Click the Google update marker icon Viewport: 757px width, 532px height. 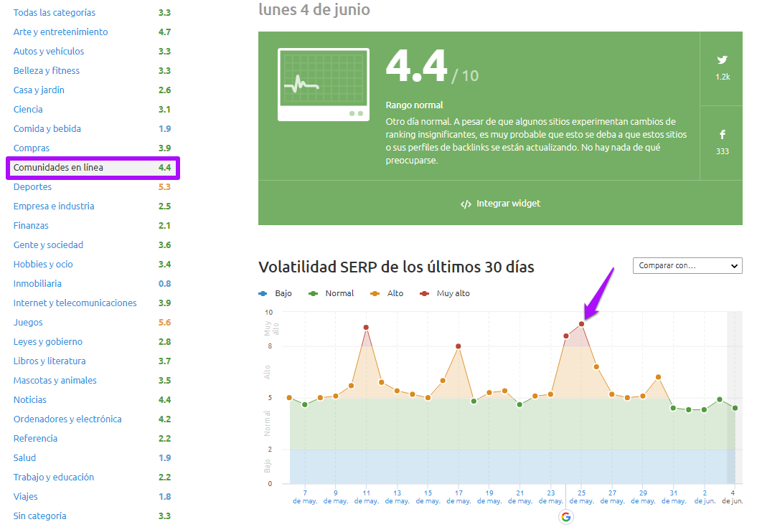pyautogui.click(x=566, y=517)
